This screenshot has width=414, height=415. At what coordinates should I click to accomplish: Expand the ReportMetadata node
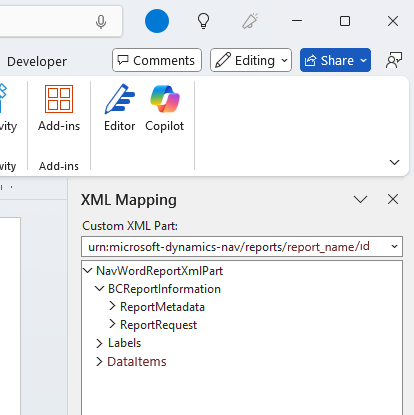pos(112,306)
